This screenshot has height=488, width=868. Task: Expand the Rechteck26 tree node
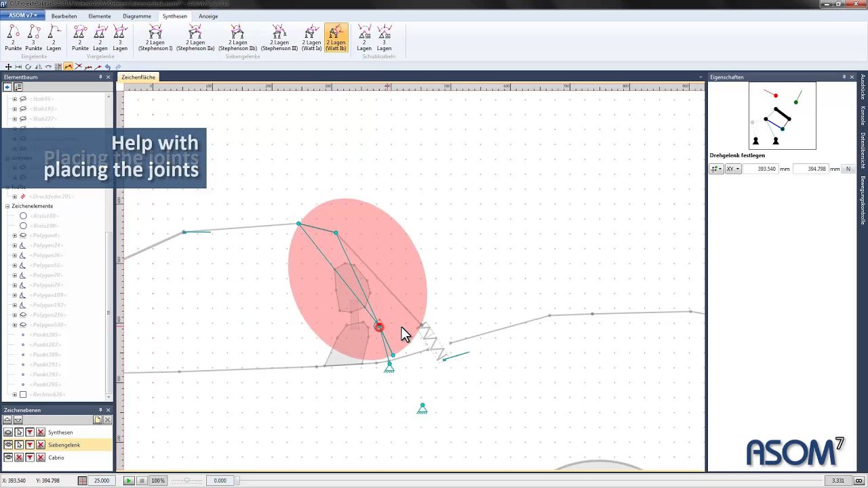14,394
